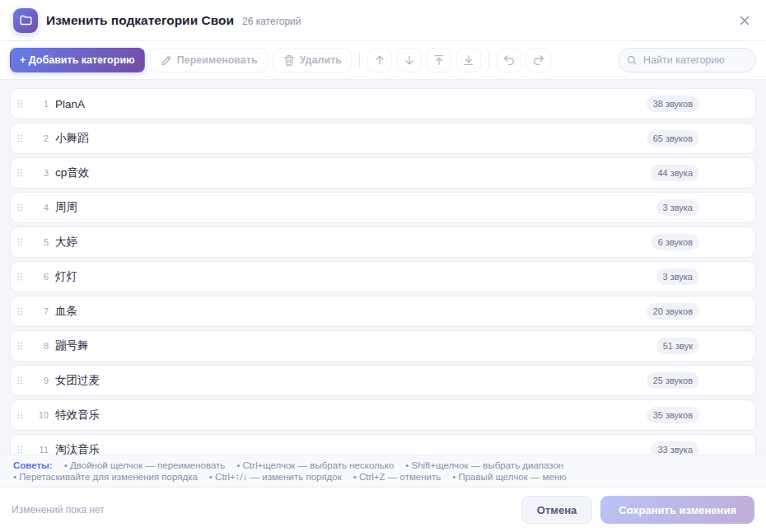Click Сохранить изменения button

click(x=677, y=510)
